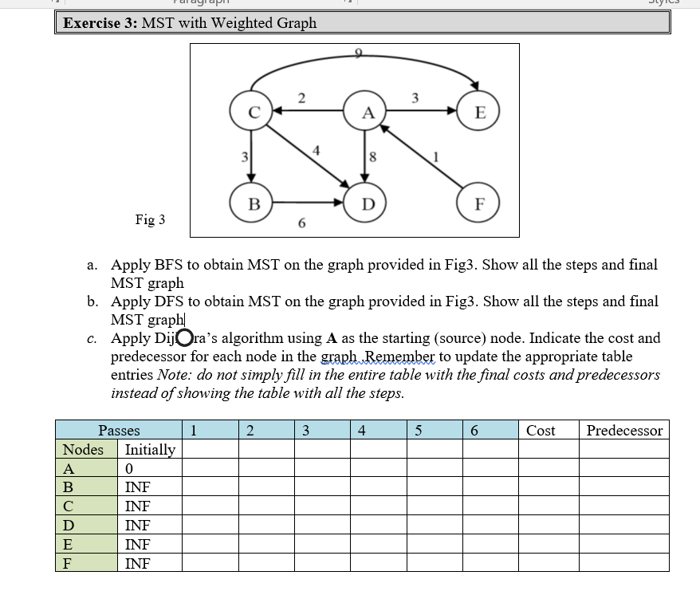700x595 pixels.
Task: Select node E circle in Fig 3
Action: coord(481,112)
